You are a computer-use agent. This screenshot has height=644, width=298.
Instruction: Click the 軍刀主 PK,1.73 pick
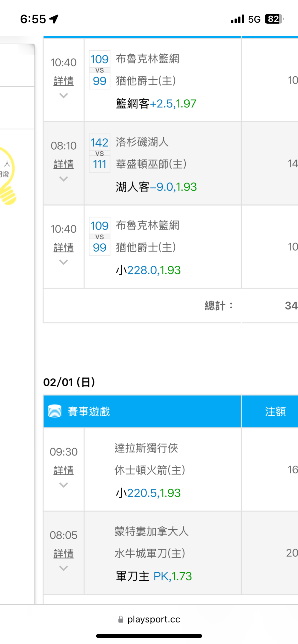coord(154,576)
